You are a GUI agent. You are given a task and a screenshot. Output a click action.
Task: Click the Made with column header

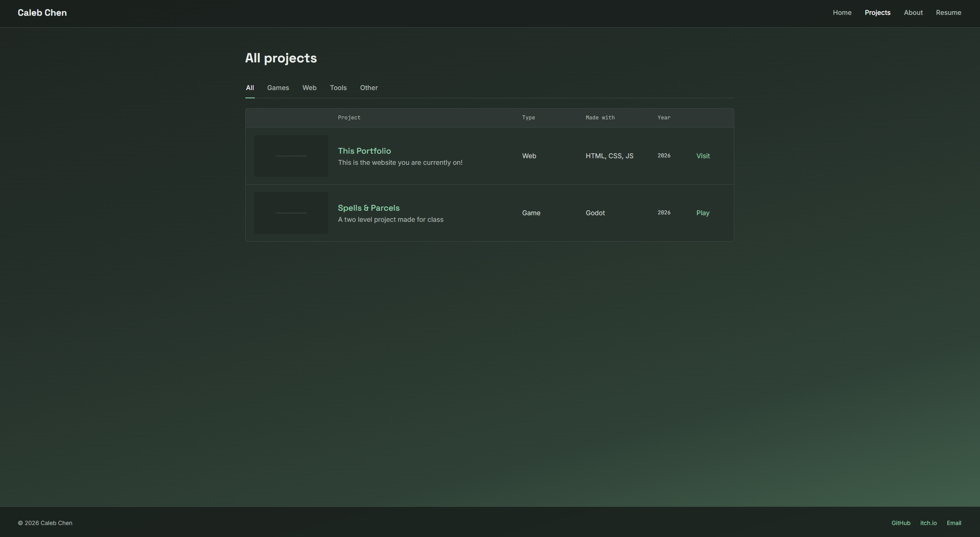point(600,118)
